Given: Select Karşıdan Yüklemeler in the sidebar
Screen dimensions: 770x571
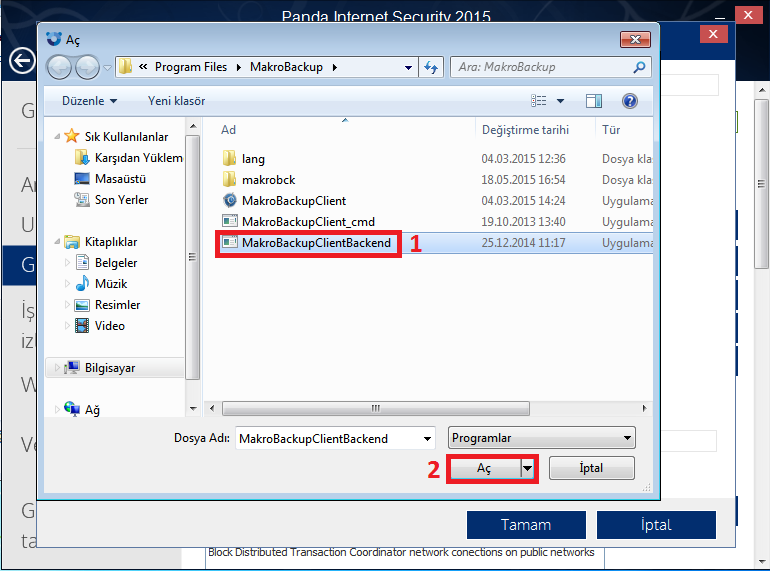Looking at the screenshot, I should coord(138,158).
